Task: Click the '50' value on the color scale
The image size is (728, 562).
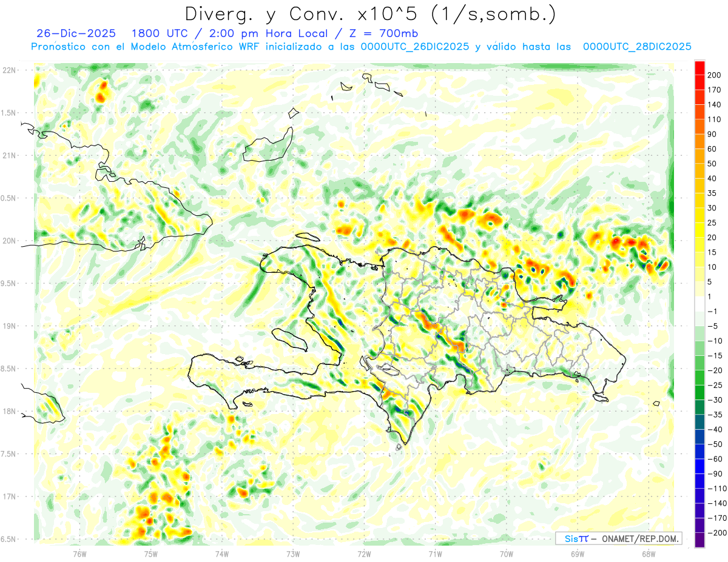Action: [x=712, y=164]
